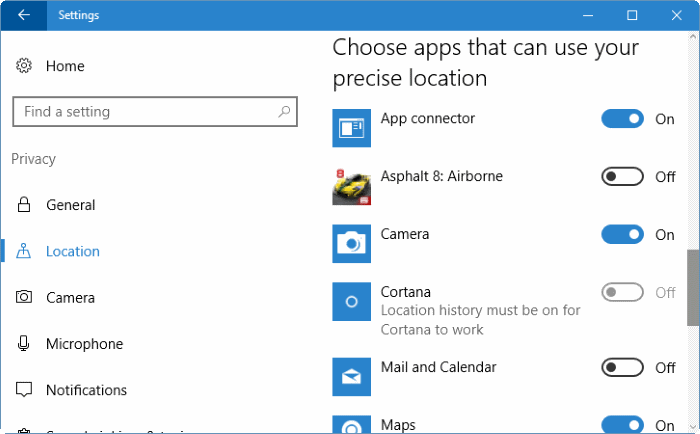The height and width of the screenshot is (434, 700).
Task: Disable location access for Camera app
Action: pos(622,234)
